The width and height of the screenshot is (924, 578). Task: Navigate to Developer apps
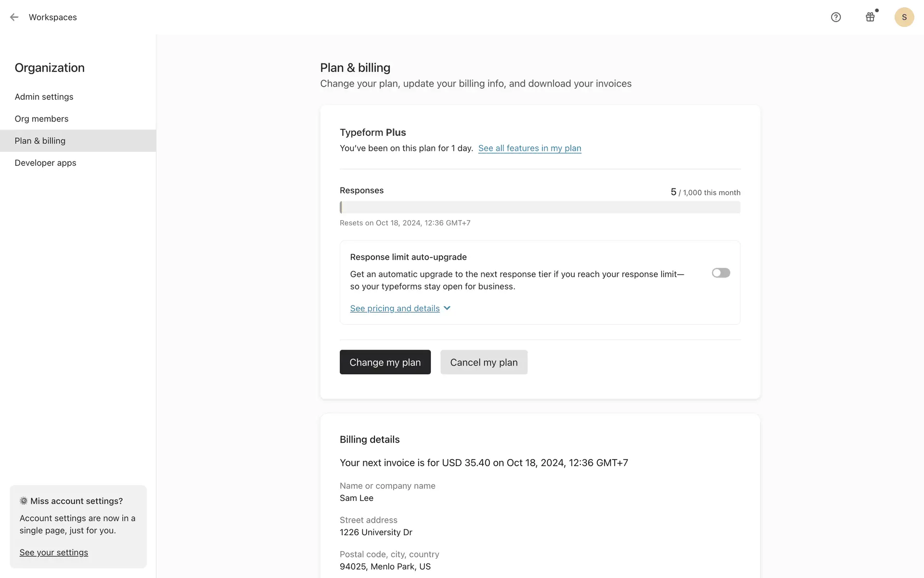[x=45, y=163]
